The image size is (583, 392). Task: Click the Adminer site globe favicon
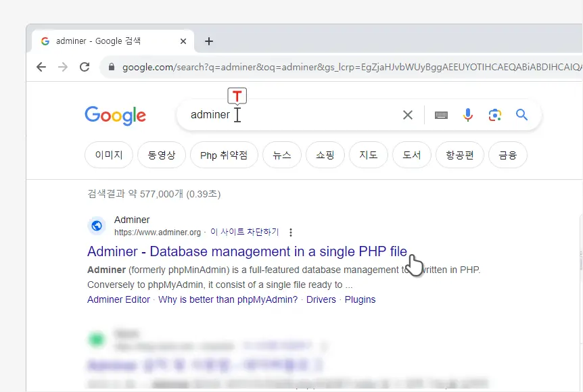(97, 226)
